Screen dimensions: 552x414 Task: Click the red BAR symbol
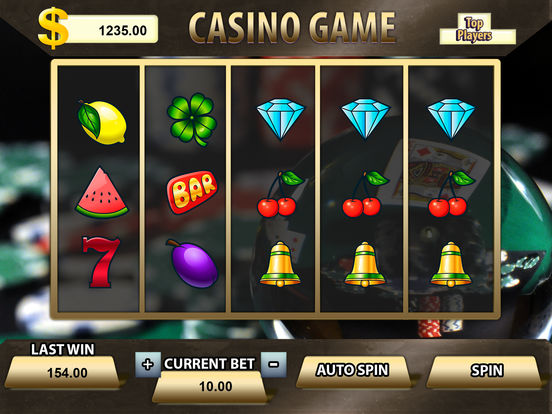pyautogui.click(x=192, y=192)
